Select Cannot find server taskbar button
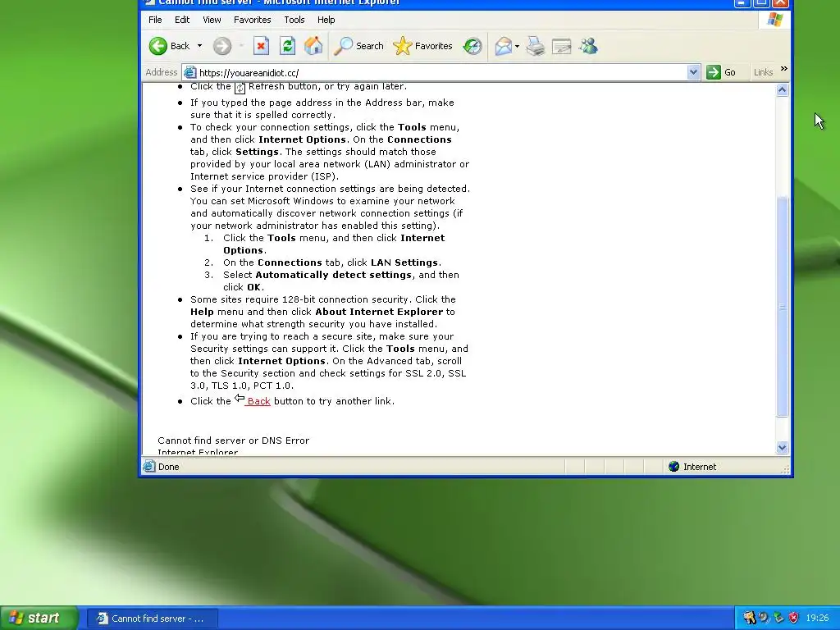The width and height of the screenshot is (840, 630). click(153, 619)
